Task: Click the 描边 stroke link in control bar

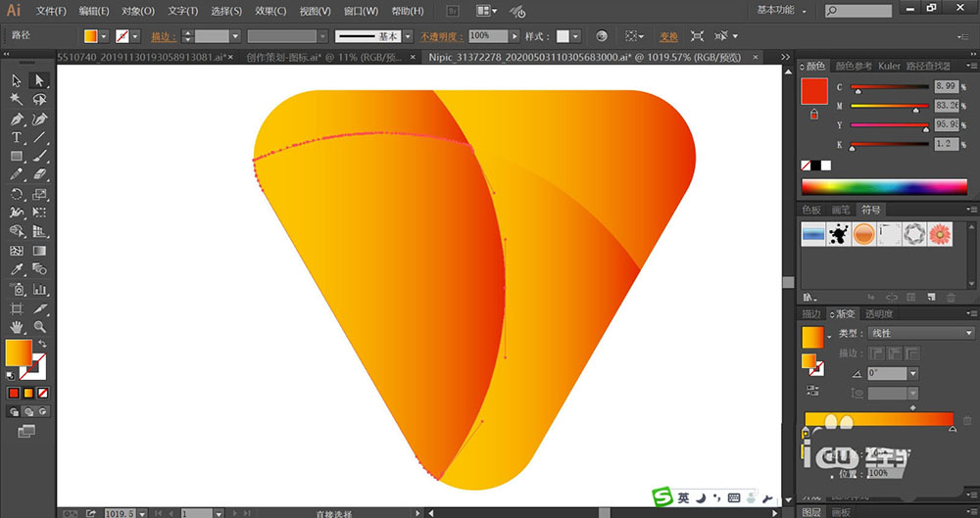Action: (162, 37)
